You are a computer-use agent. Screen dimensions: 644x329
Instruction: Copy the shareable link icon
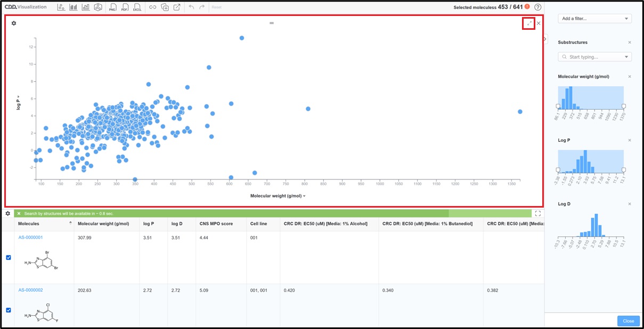click(x=152, y=7)
